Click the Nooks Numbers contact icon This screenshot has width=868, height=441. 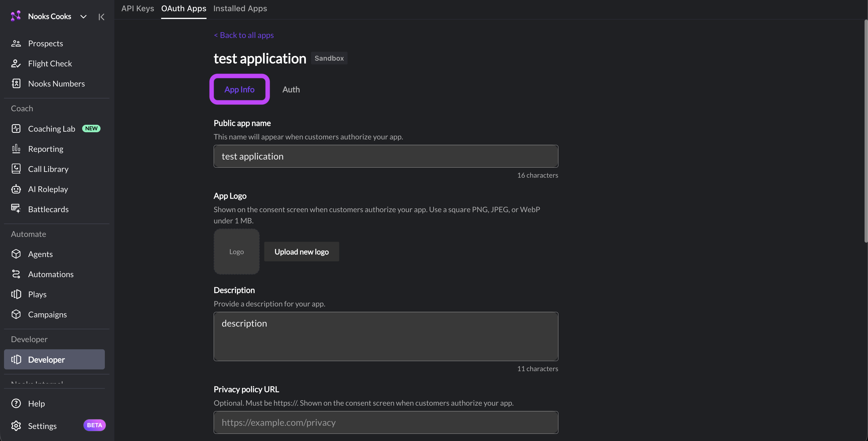(16, 84)
